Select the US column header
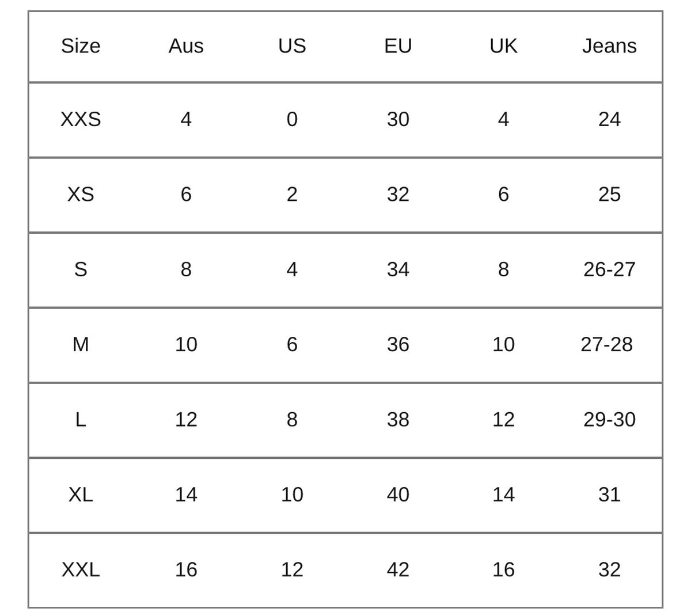The width and height of the screenshot is (691, 616). pyautogui.click(x=292, y=46)
